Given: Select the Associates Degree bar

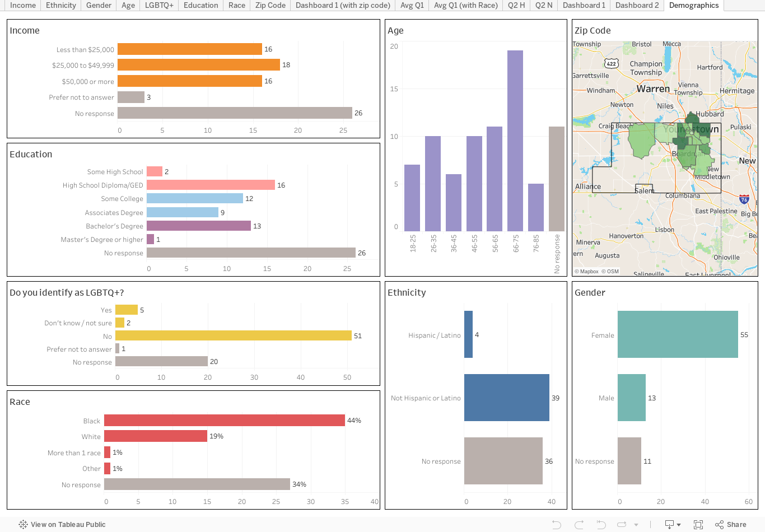Looking at the screenshot, I should click(183, 212).
